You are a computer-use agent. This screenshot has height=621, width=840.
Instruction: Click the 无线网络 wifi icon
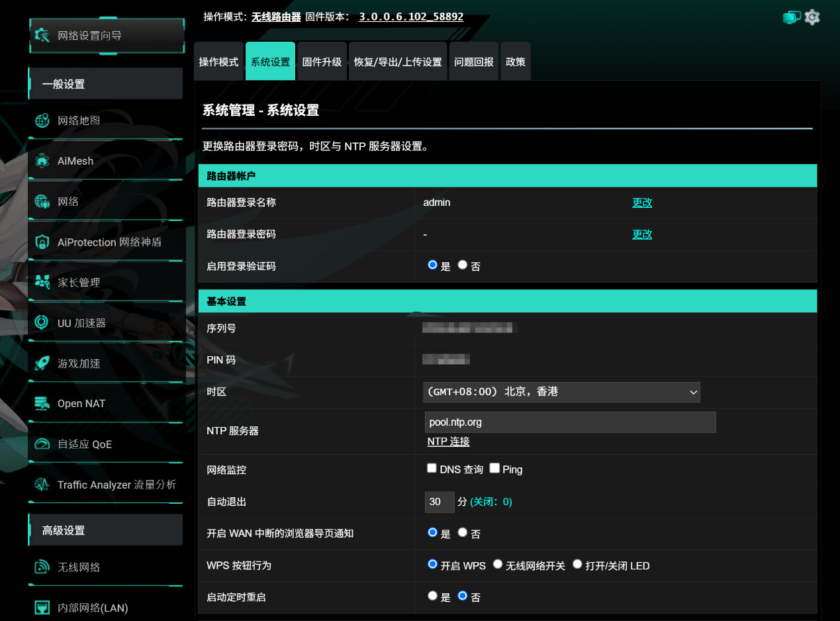[x=42, y=567]
